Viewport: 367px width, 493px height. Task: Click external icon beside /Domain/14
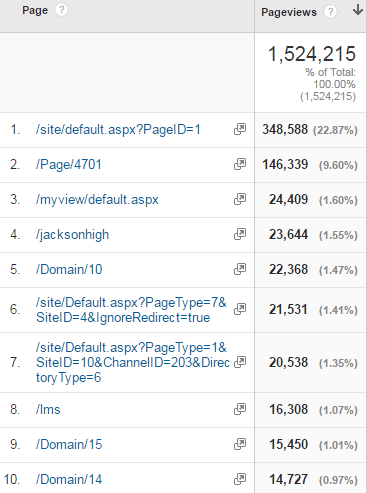pyautogui.click(x=240, y=479)
